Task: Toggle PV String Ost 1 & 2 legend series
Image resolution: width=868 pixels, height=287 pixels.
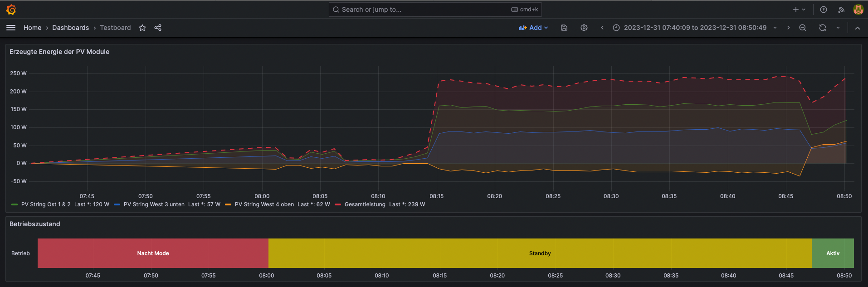Action: point(46,204)
